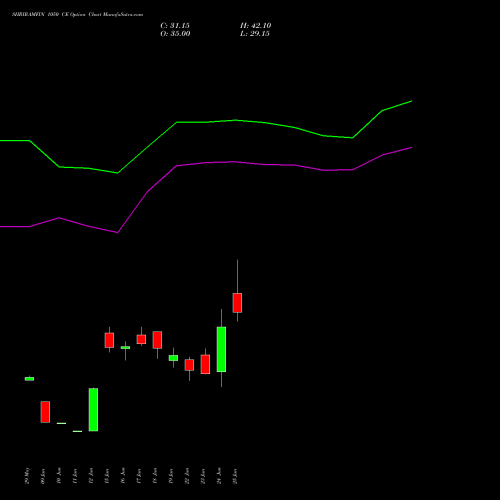The width and height of the screenshot is (500, 500).
Task: Click the purple lower band line
Action: (x=207, y=163)
